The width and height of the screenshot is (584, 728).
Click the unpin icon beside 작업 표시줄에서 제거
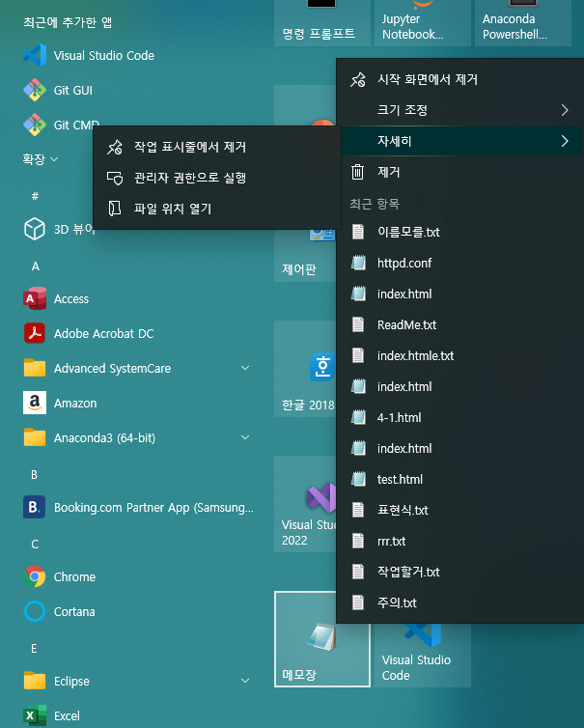(x=115, y=147)
